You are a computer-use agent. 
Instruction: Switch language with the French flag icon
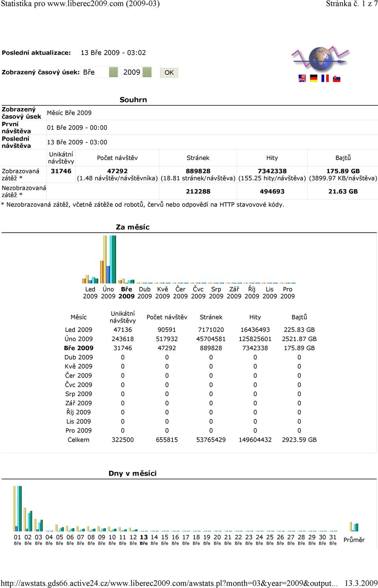coord(325,78)
